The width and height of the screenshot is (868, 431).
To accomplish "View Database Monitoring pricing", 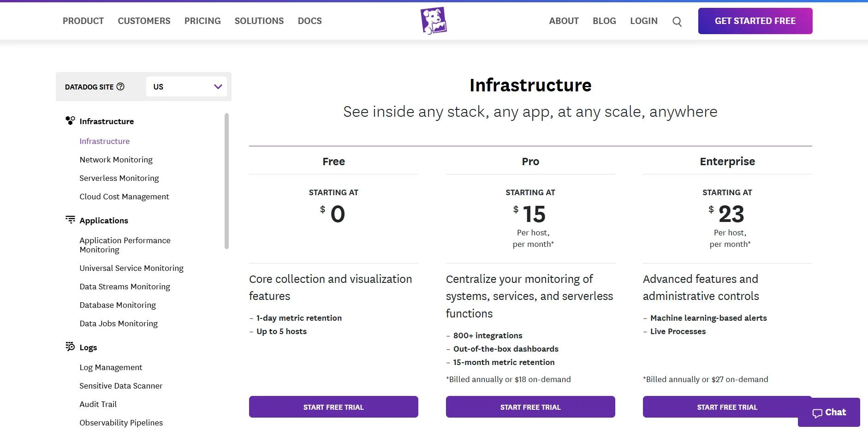I will click(118, 305).
